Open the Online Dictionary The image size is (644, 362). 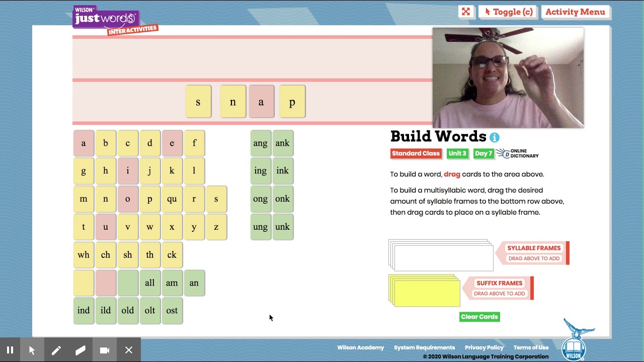pyautogui.click(x=518, y=153)
